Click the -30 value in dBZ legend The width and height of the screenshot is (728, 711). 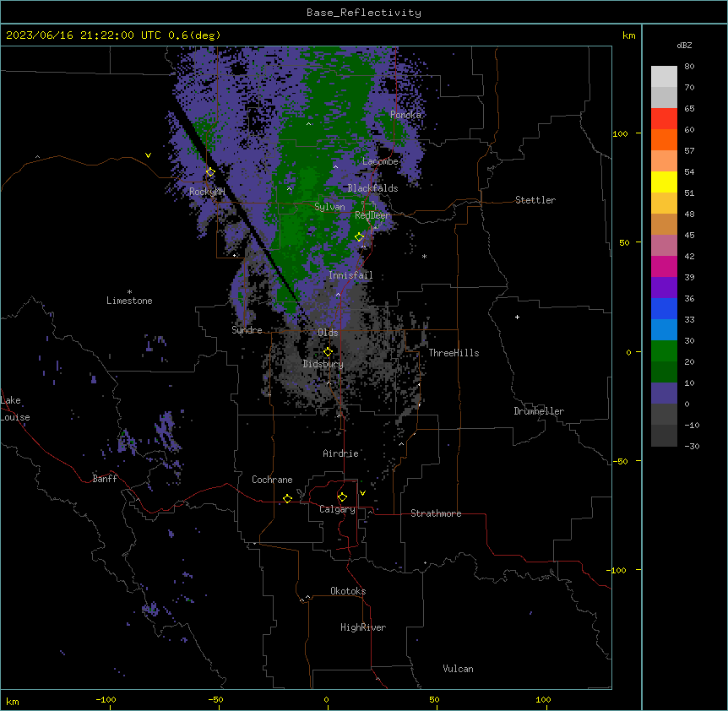(692, 447)
